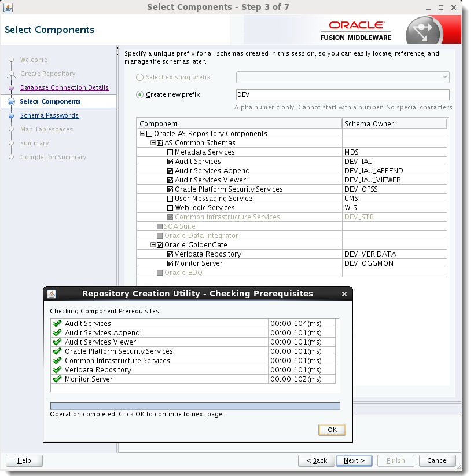The height and width of the screenshot is (476, 474).
Task: Click the round grey arrow emblem in the header
Action: (x=424, y=31)
